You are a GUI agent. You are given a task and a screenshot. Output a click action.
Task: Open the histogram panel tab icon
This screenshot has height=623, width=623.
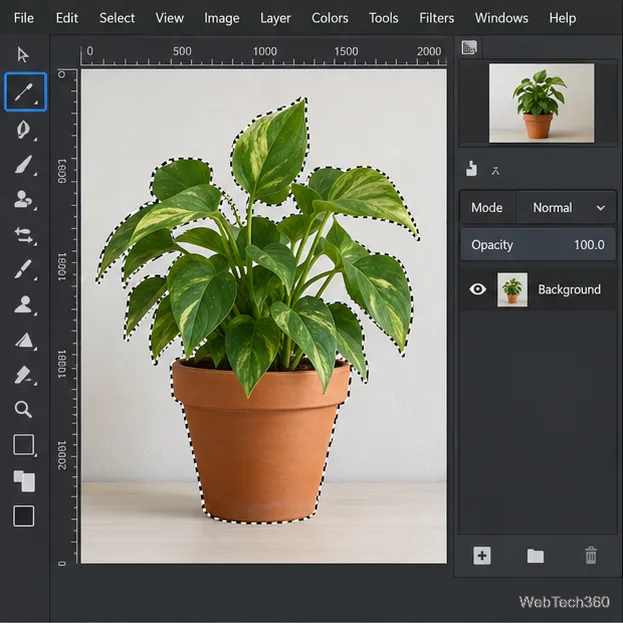[470, 48]
